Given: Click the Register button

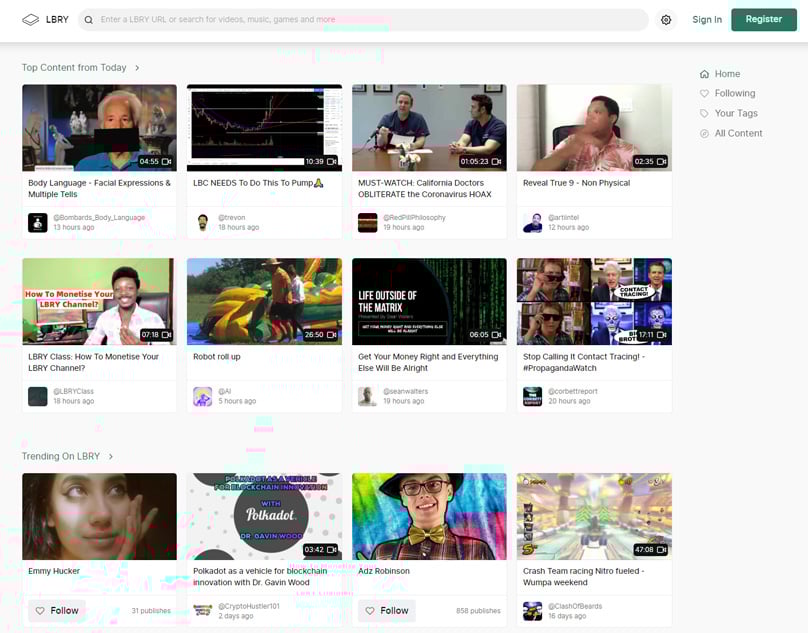Looking at the screenshot, I should click(764, 20).
